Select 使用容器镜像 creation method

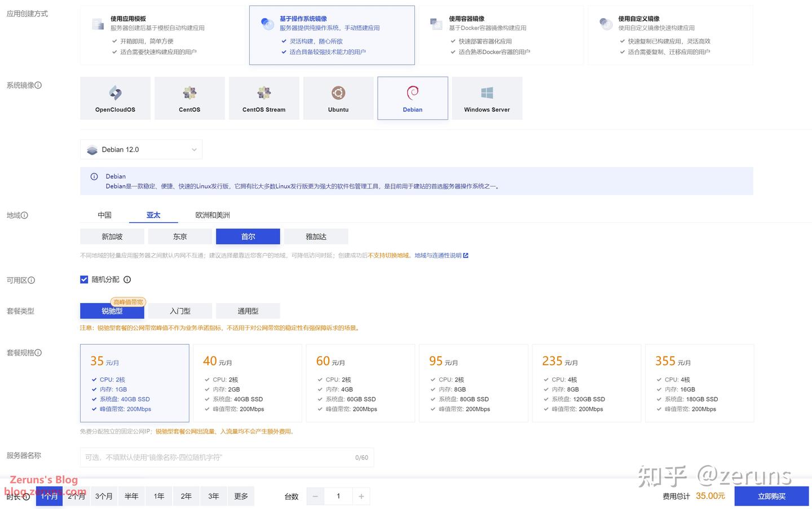(x=502, y=35)
